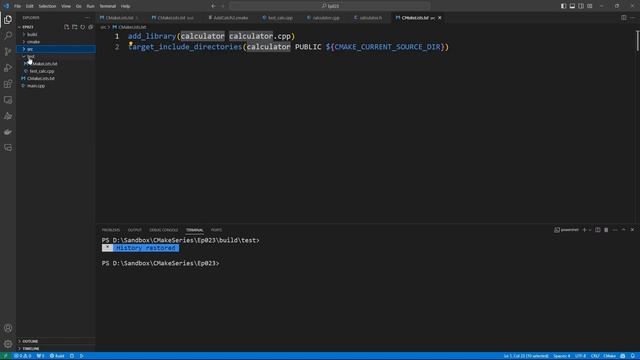Image resolution: width=640 pixels, height=360 pixels.
Task: Open the Docker view icon
Action: click(8, 132)
